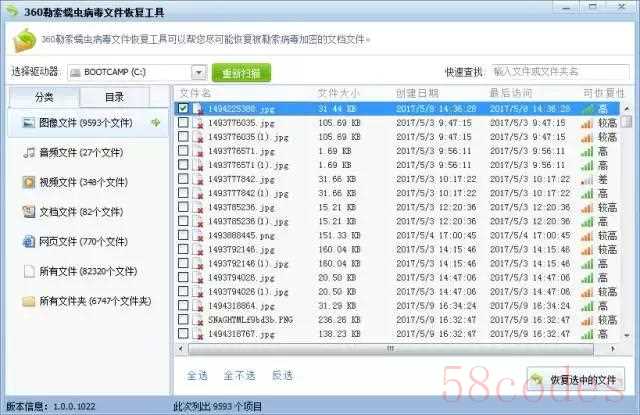Click the file icon of 1493888445.png

pos(198,235)
